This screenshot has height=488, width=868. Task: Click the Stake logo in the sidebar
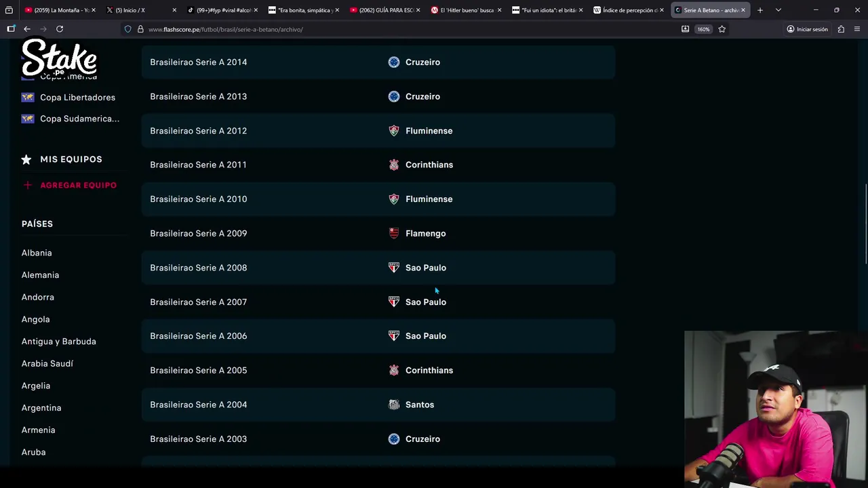point(59,57)
